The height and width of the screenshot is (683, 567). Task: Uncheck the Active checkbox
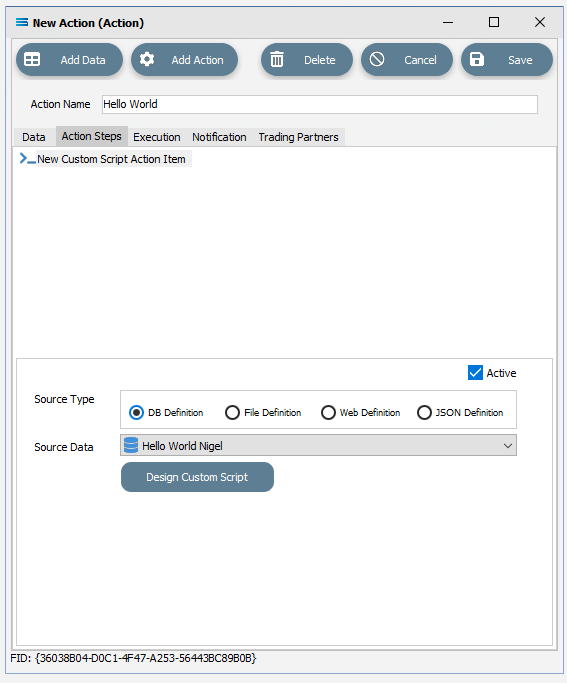[x=475, y=373]
